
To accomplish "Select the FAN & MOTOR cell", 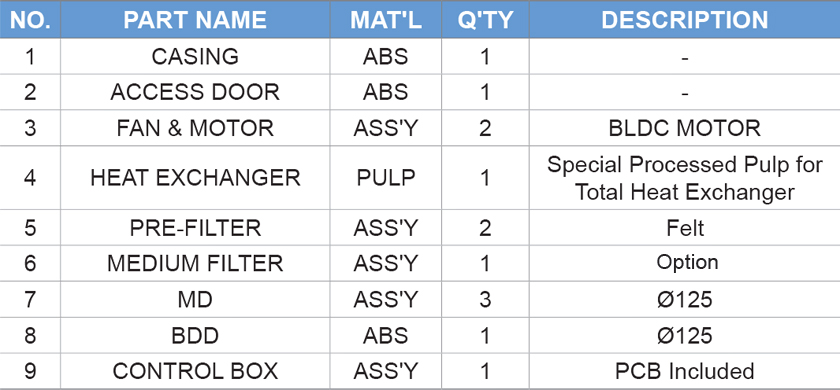I will point(195,128).
